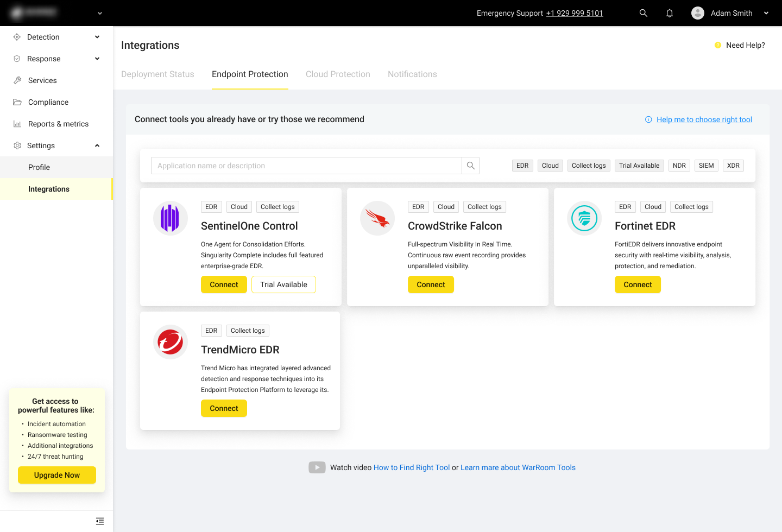Click the CrowdStrike Falcon title
Viewport: 782px width, 532px height.
point(455,226)
